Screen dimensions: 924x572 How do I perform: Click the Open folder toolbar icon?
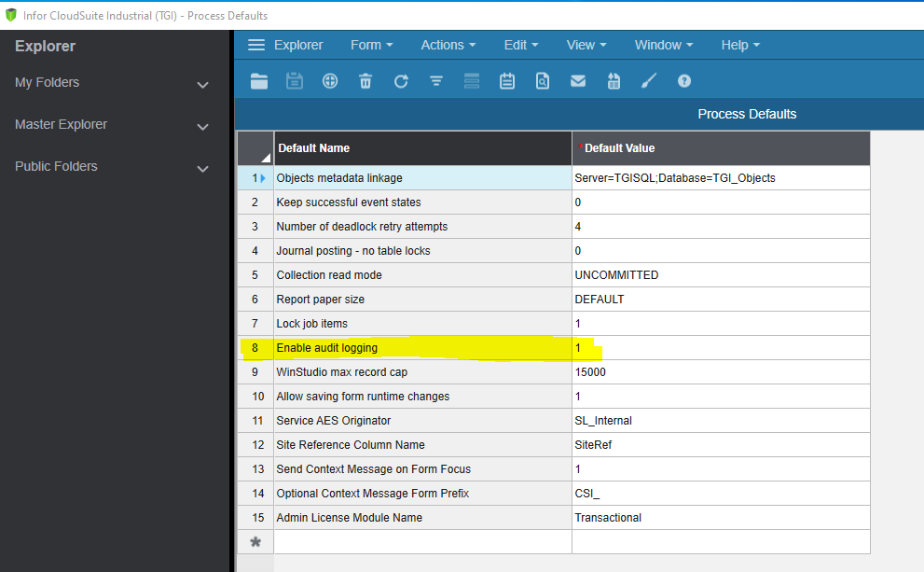point(258,81)
